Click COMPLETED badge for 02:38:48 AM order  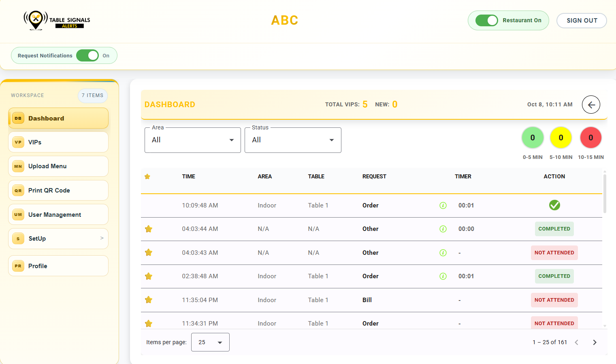[554, 276]
